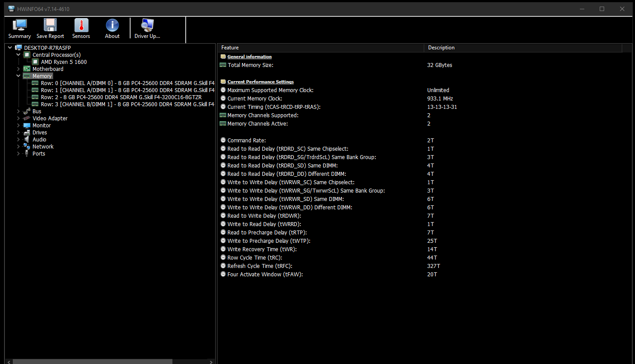Maximize the HWiNFO64 window

click(602, 9)
